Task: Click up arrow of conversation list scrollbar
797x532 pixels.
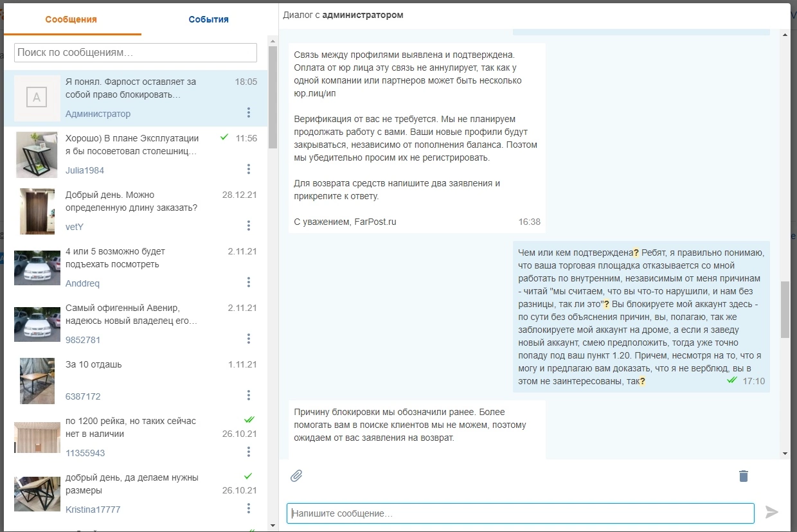Action: (273, 42)
